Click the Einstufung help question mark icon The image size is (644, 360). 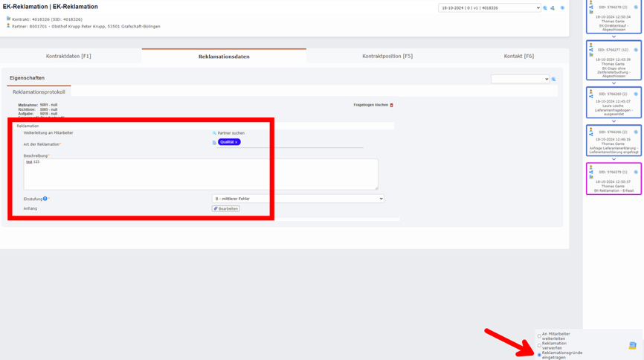45,199
